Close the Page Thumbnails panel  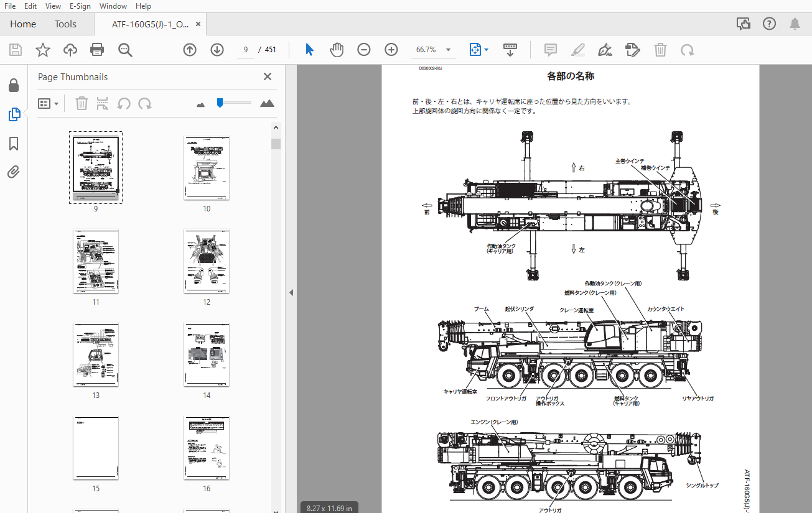click(x=268, y=76)
